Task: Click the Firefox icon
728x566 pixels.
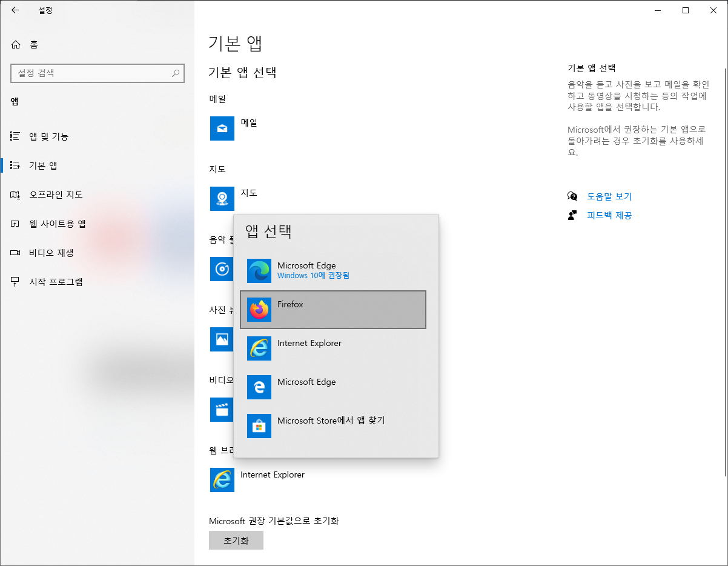Action: coord(259,310)
